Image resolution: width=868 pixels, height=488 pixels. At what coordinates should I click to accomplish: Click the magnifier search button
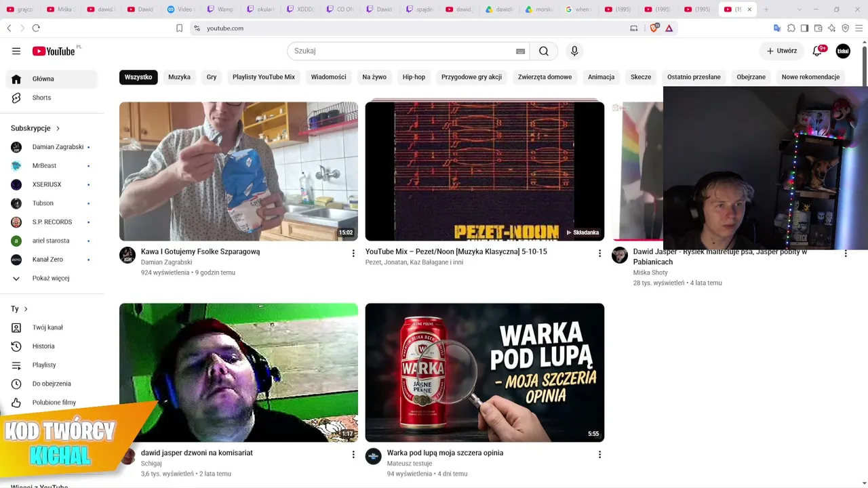pyautogui.click(x=544, y=51)
